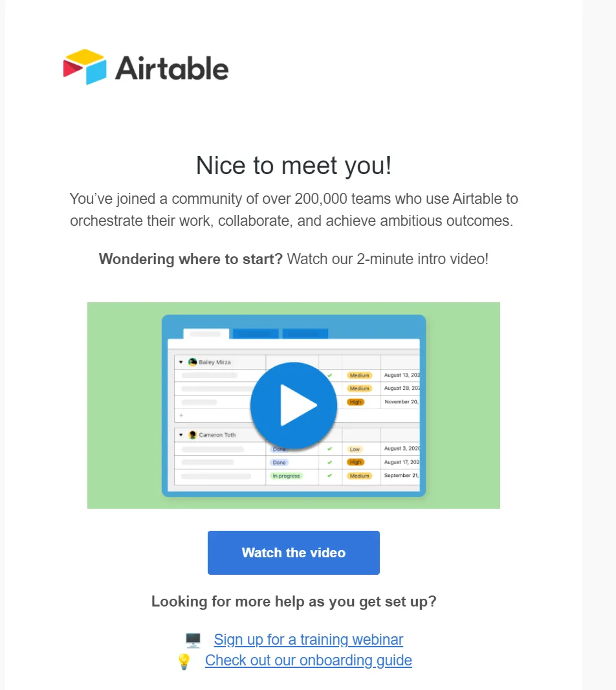Click the green In progress status tag
Image resolution: width=616 pixels, height=690 pixels.
click(286, 476)
